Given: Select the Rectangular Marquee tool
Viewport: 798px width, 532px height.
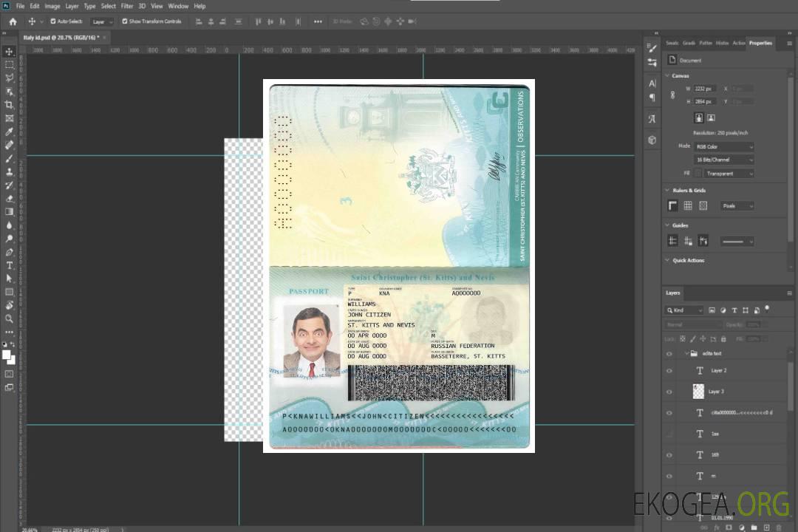Looking at the screenshot, I should coord(9,65).
